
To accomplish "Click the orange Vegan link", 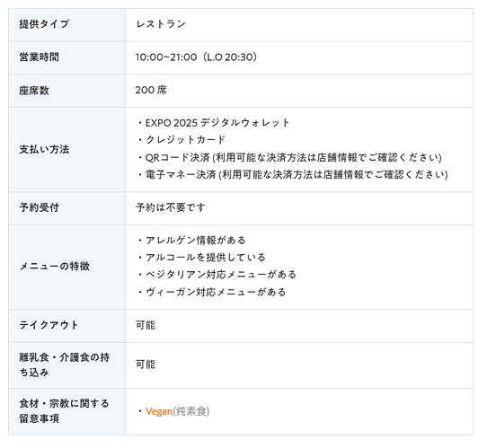I will pos(159,411).
